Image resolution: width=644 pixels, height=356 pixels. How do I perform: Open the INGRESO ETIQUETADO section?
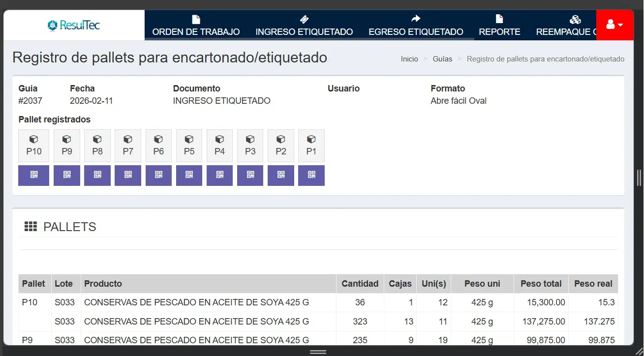pyautogui.click(x=304, y=31)
